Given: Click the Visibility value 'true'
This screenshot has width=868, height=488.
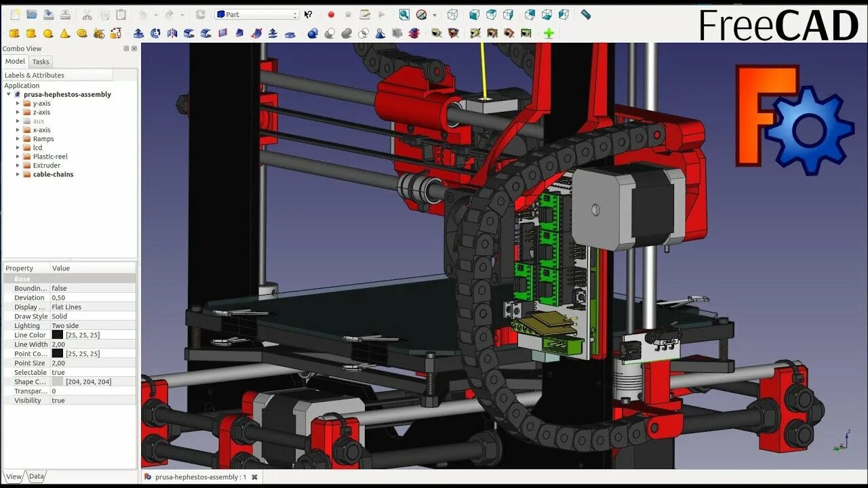Looking at the screenshot, I should coord(58,401).
